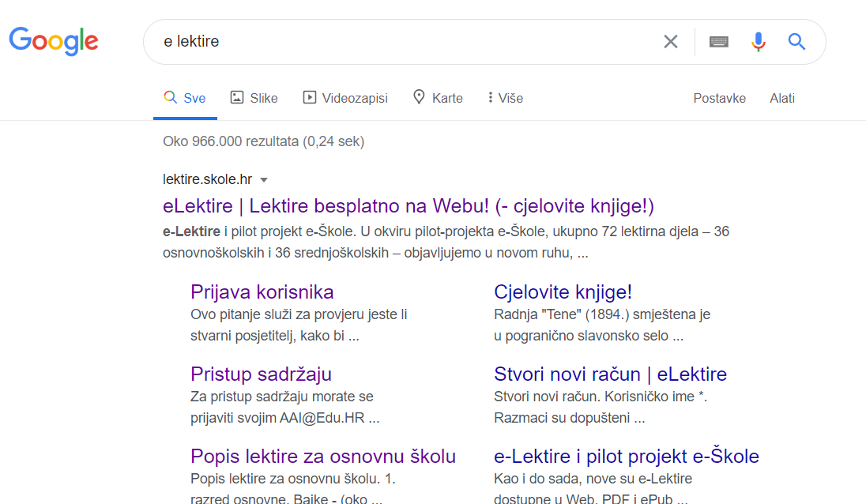Clear the search box with X icon
Viewport: 866px width, 504px height.
click(670, 42)
